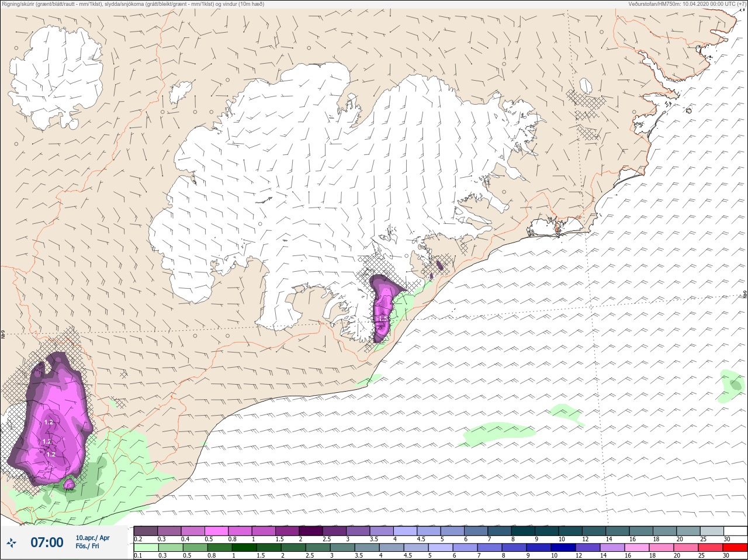Select the top-row legend swatch labeled 6
Image resolution: width=748 pixels, height=560 pixels.
(476, 531)
